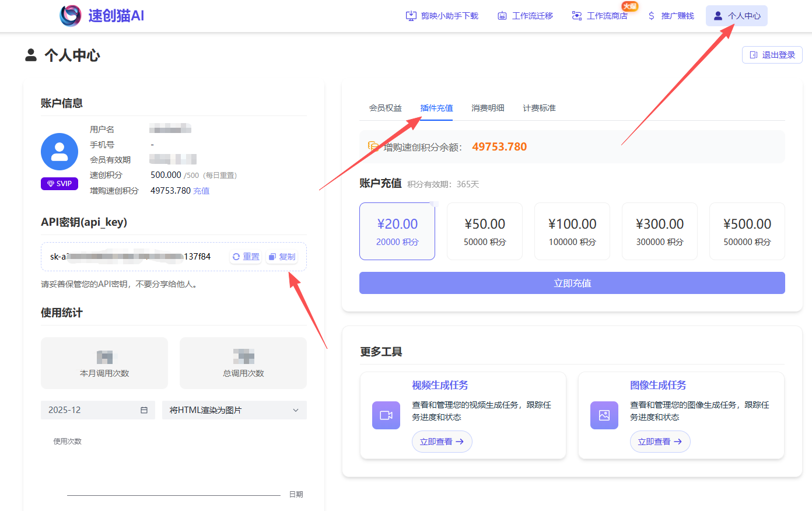Pick the ¥500.00 recharge amount
Viewport: 812px width, 511px height.
[x=747, y=231]
